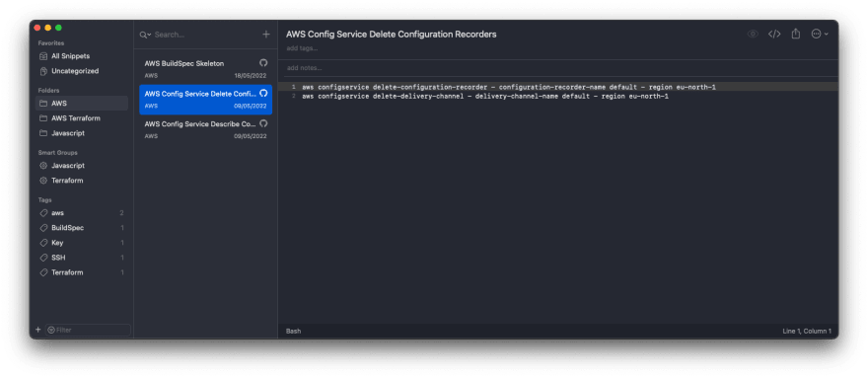The width and height of the screenshot is (868, 378).
Task: Open the Javascript smart group
Action: tap(82, 165)
